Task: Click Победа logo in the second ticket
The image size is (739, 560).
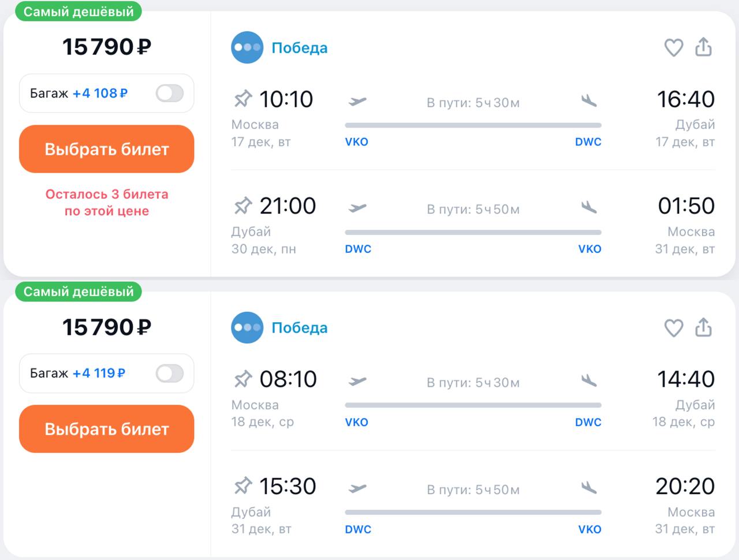Action: click(247, 327)
